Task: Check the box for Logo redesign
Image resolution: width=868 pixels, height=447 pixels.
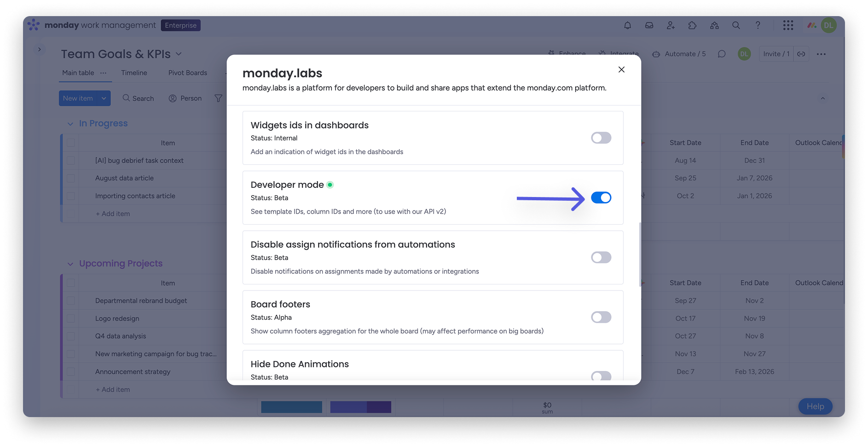Action: (71, 319)
